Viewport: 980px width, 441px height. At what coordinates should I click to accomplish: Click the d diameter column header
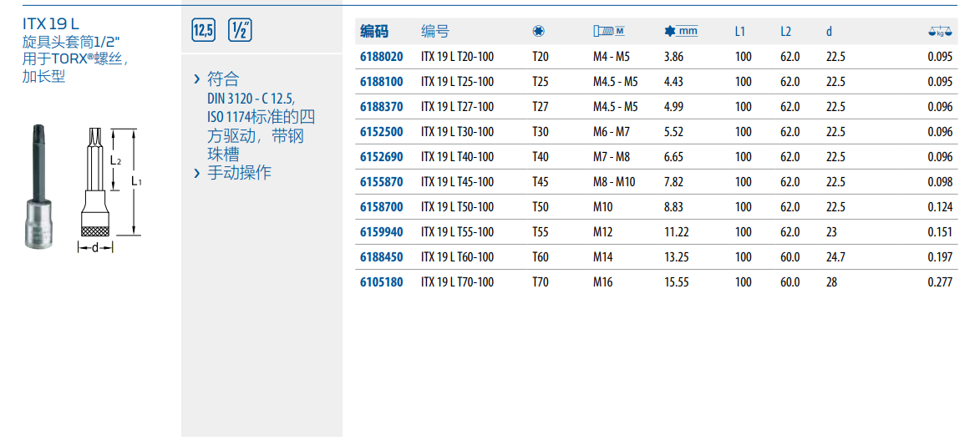829,32
